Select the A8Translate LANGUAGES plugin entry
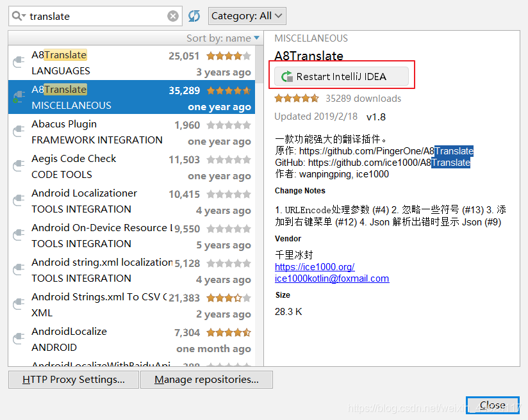Screen dimensions: 528x420 (x=131, y=63)
